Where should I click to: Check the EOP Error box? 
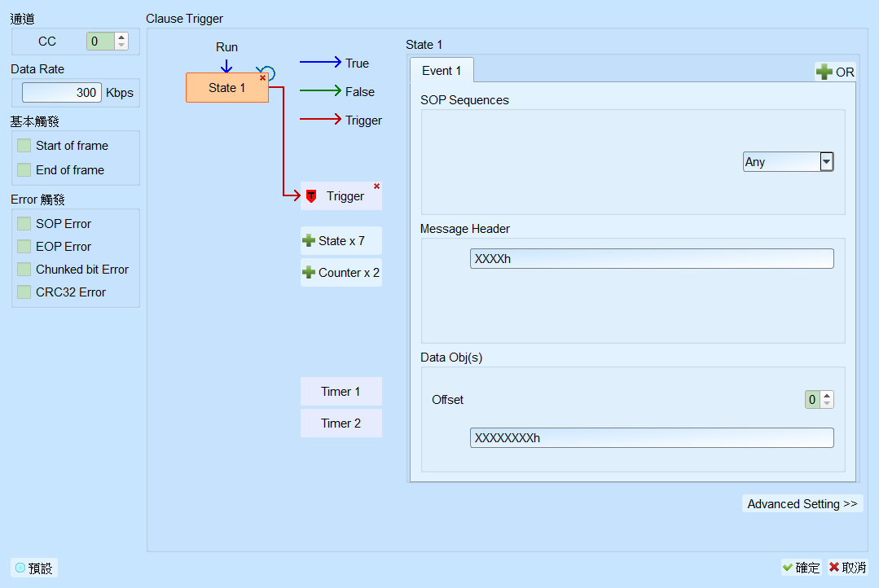(x=24, y=247)
